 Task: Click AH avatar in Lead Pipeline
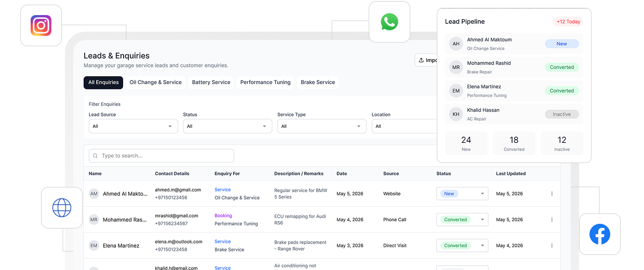(456, 44)
